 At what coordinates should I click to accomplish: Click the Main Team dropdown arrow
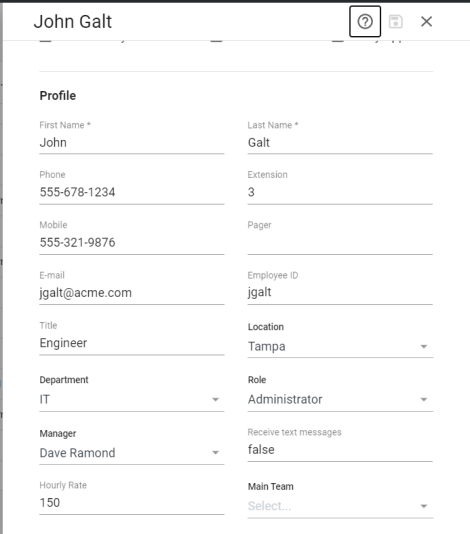424,506
